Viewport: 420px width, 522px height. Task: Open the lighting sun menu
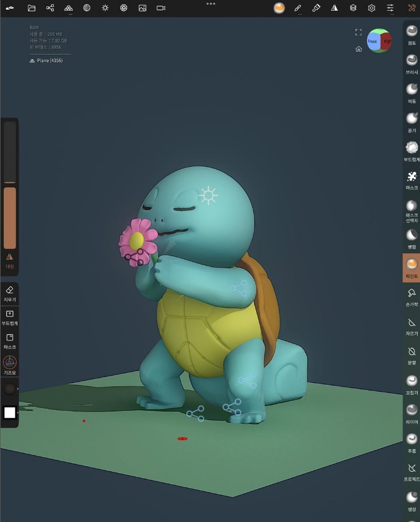(x=105, y=8)
